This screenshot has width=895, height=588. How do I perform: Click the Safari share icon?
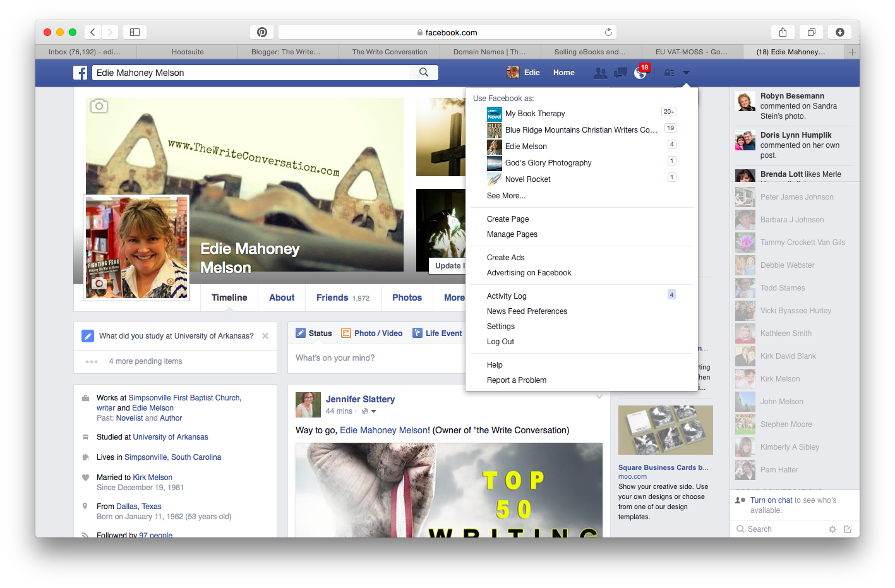point(783,32)
